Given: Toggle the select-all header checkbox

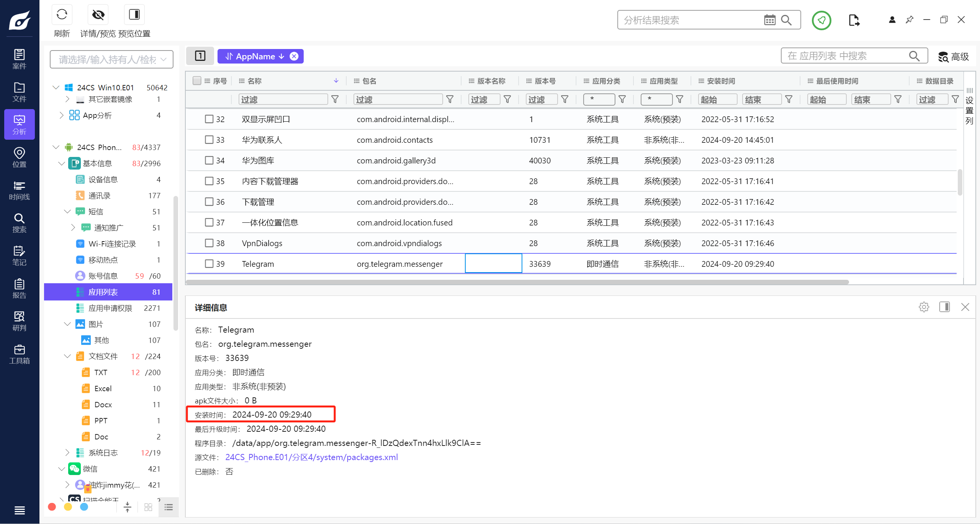Looking at the screenshot, I should 197,81.
